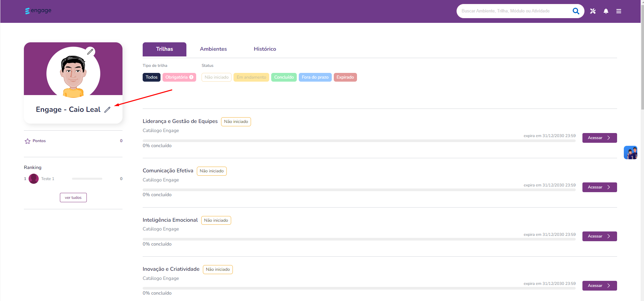644x301 pixels.
Task: Open the hamburger menu
Action: pos(619,11)
